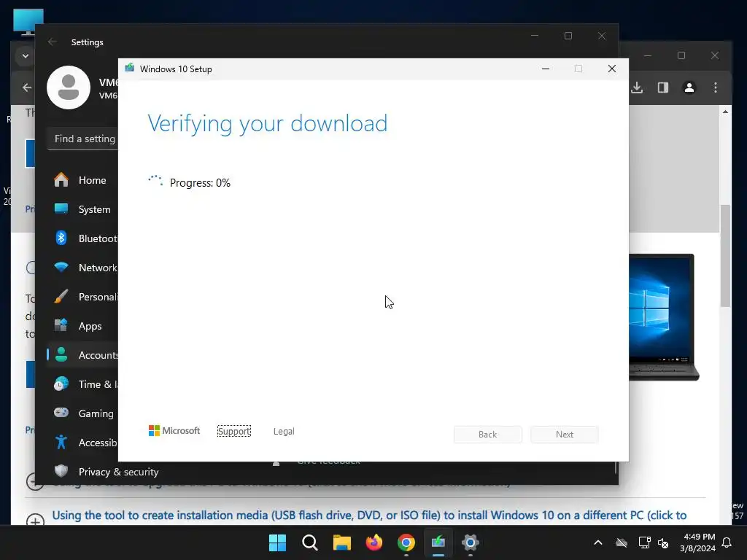This screenshot has height=560, width=747.
Task: Open Gaming in Settings sidebar
Action: pyautogui.click(x=83, y=413)
